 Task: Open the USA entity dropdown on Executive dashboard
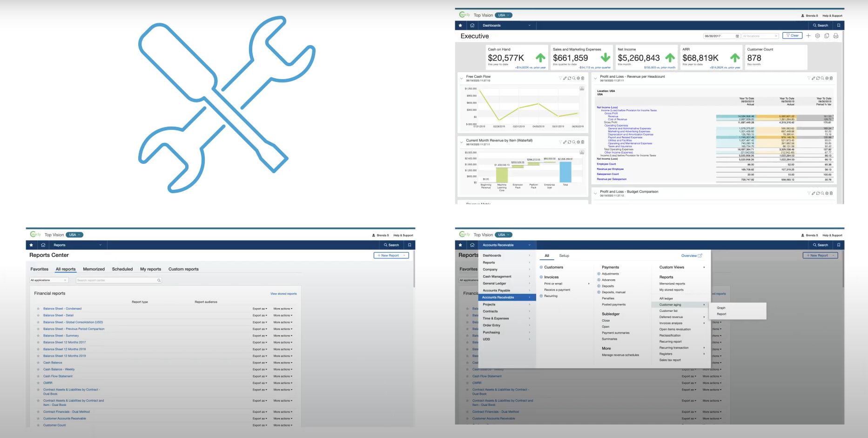pos(504,15)
